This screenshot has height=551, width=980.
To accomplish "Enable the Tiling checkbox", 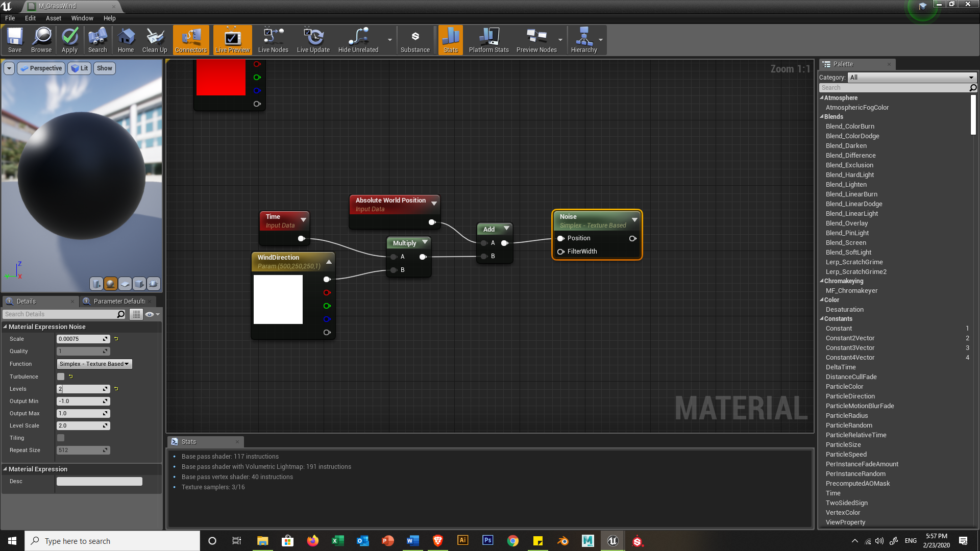I will click(61, 438).
